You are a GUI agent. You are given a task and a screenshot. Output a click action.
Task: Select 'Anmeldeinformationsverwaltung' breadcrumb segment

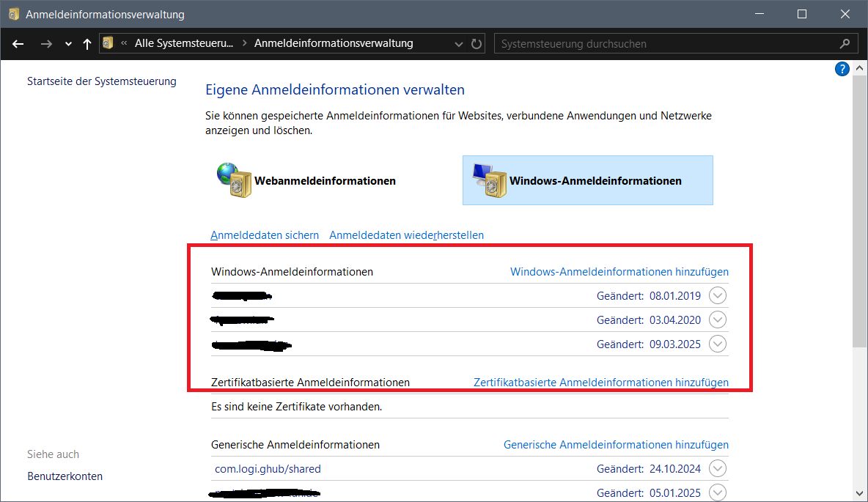point(334,43)
